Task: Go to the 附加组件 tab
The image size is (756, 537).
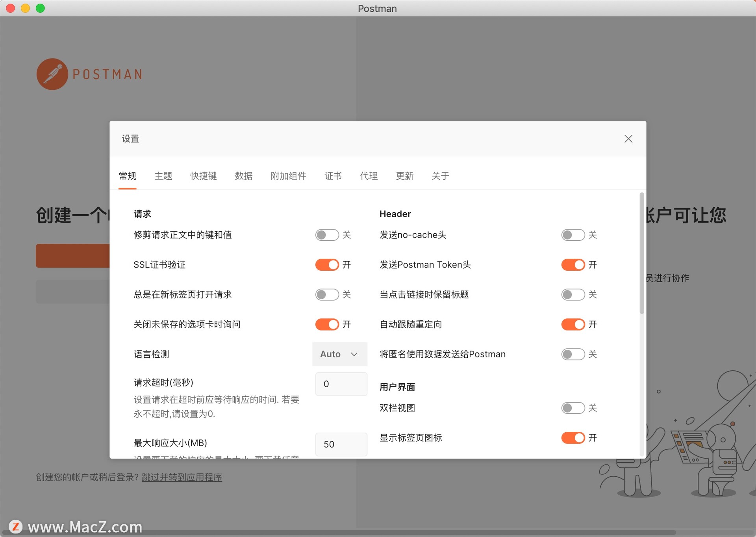Action: pyautogui.click(x=288, y=176)
